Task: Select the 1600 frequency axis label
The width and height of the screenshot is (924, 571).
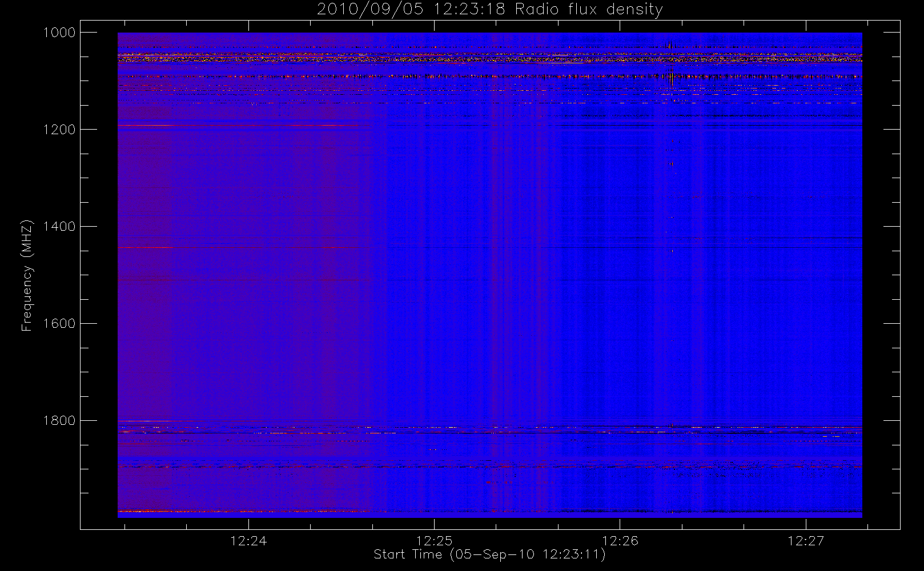Action: click(59, 324)
